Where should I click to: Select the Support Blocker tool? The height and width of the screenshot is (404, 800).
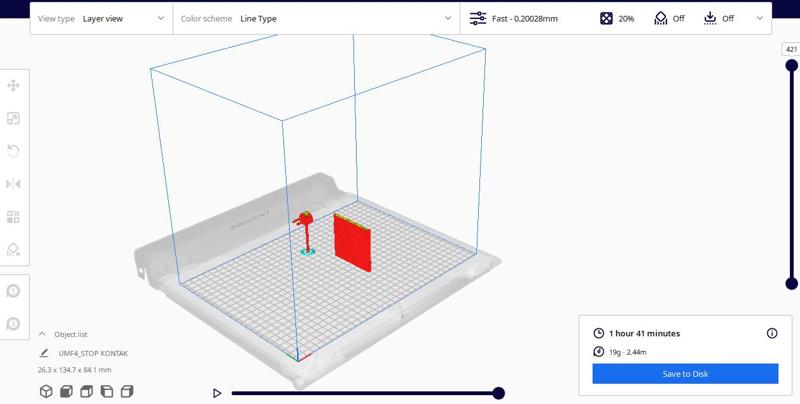13,249
